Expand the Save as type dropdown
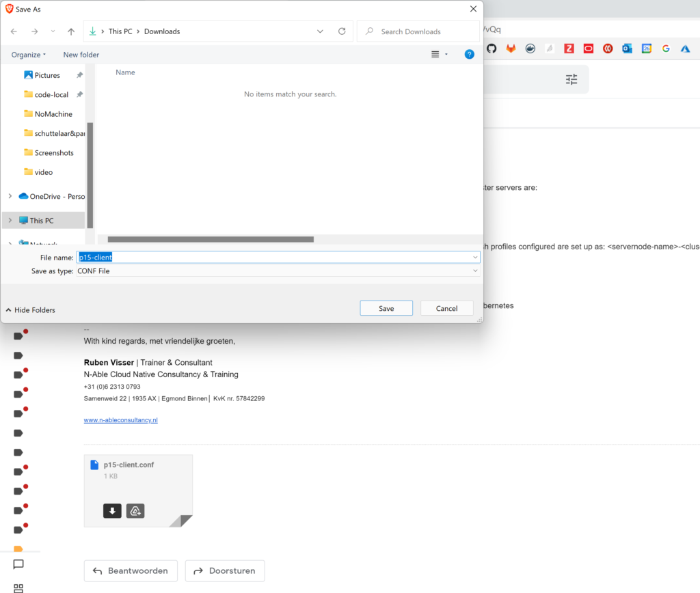 pos(475,271)
